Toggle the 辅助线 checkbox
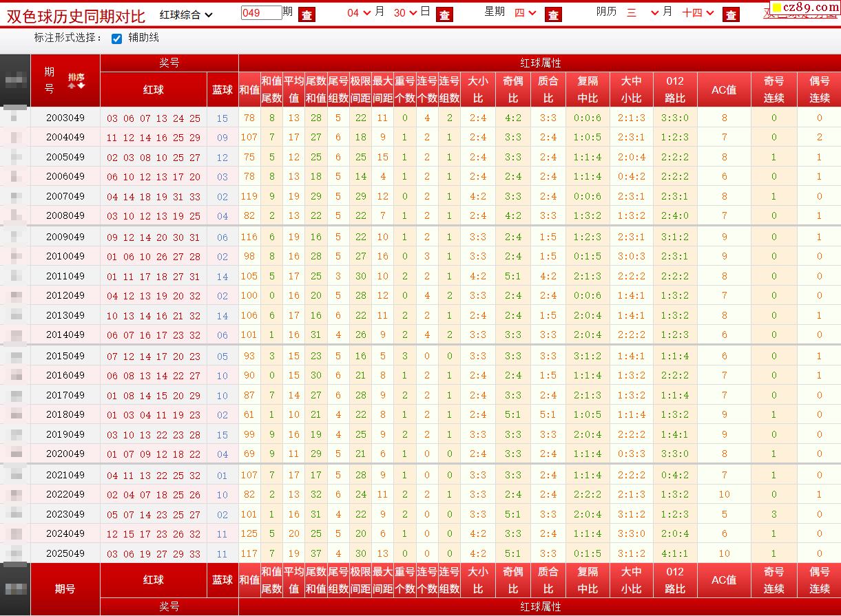841x616 pixels. [117, 39]
